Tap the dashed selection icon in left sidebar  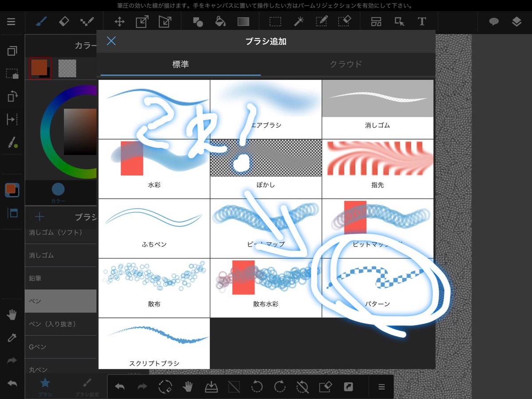coord(12,74)
